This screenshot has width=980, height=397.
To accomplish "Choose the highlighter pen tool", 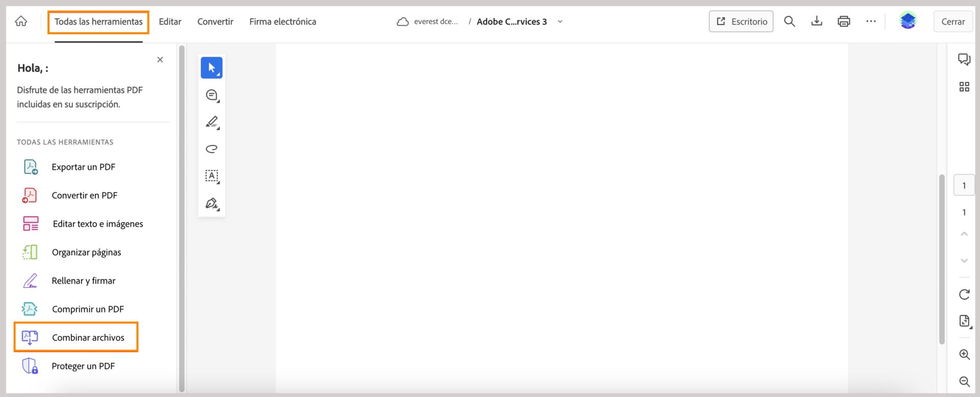I will [211, 122].
